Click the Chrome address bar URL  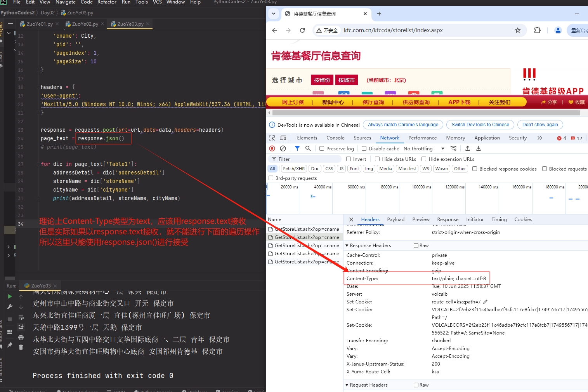393,30
